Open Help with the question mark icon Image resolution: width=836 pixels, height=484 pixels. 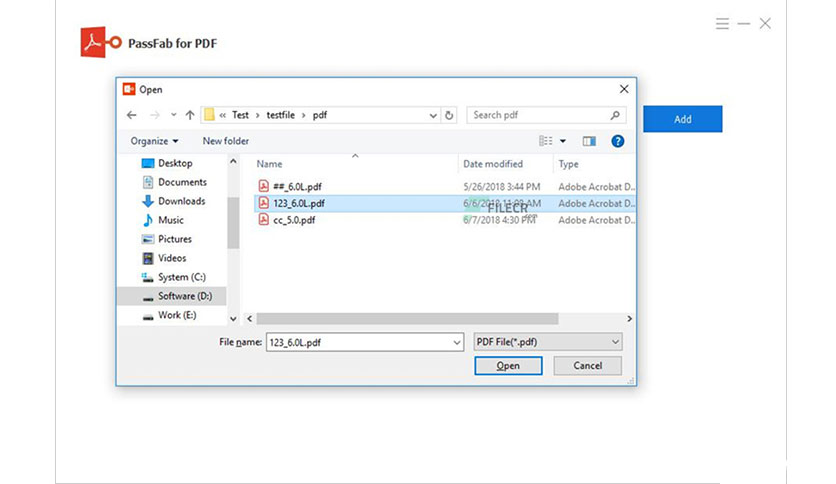pos(617,141)
